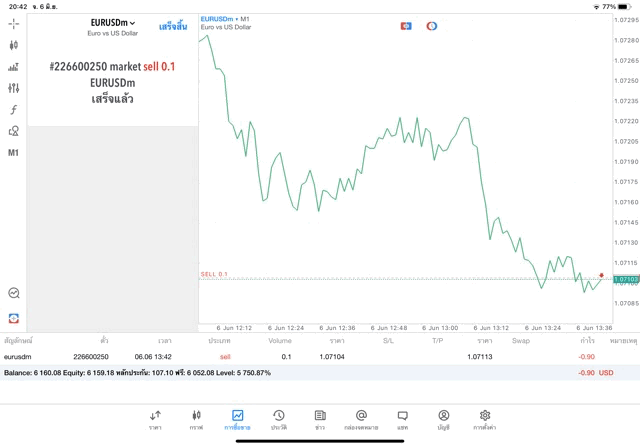This screenshot has width=640, height=447.
Task: Open the quotes (ราคา) tab
Action: coord(155,419)
